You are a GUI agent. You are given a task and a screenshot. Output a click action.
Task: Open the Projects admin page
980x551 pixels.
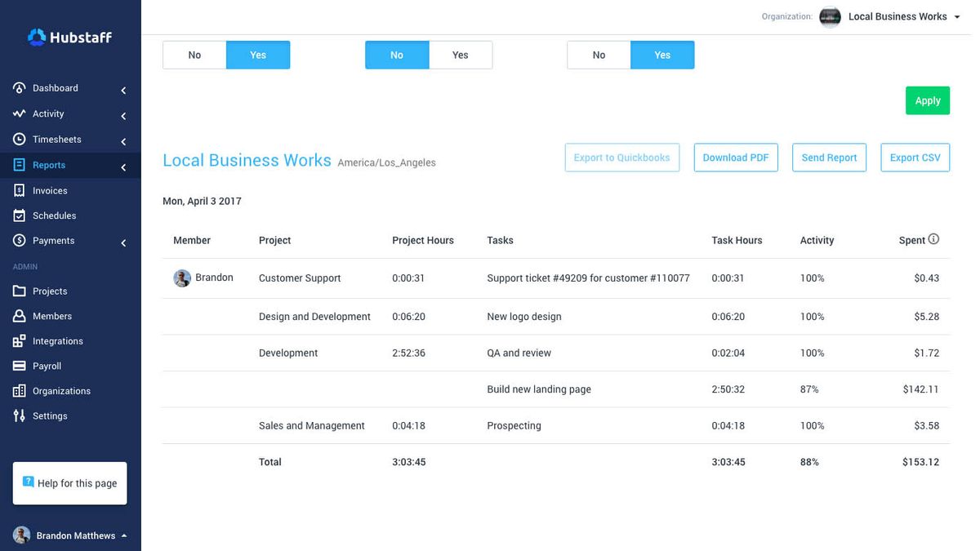coord(51,291)
